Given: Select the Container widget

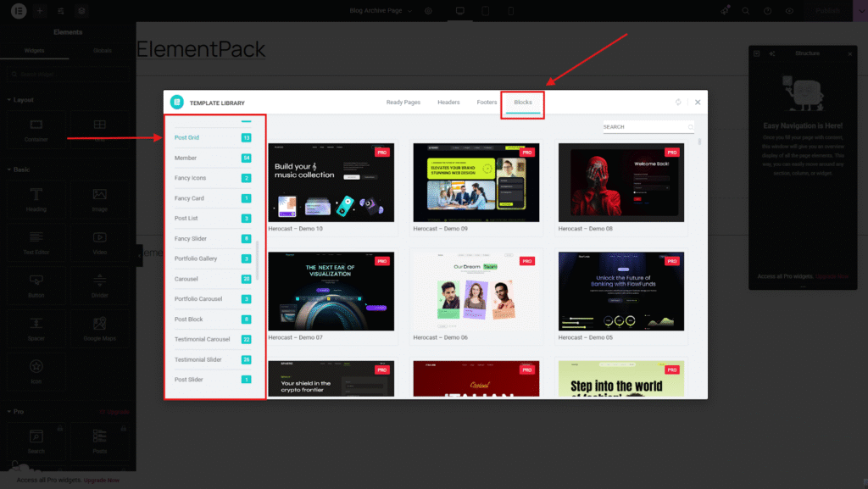Looking at the screenshot, I should [36, 130].
